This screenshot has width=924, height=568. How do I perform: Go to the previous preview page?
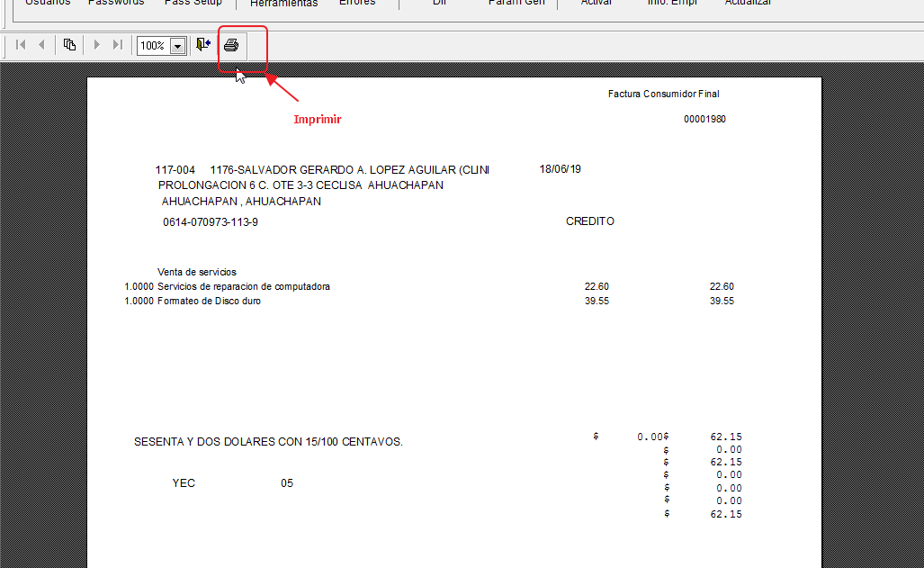[x=41, y=45]
